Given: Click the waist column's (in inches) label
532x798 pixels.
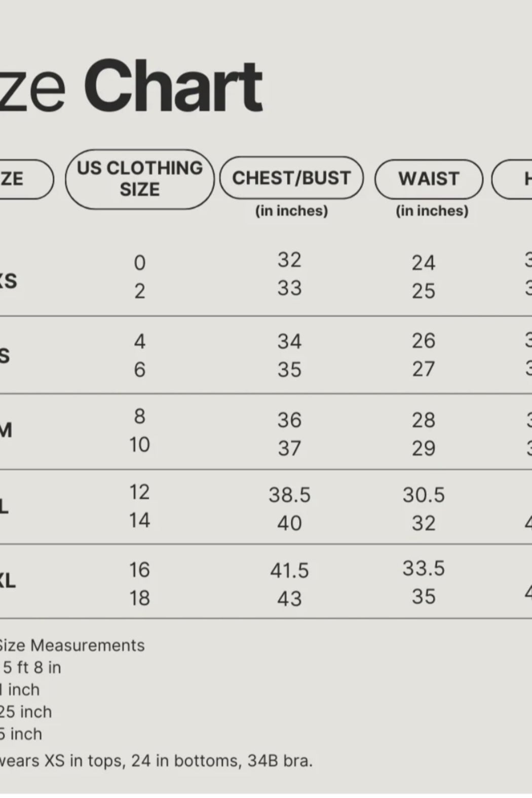Looking at the screenshot, I should tap(432, 211).
